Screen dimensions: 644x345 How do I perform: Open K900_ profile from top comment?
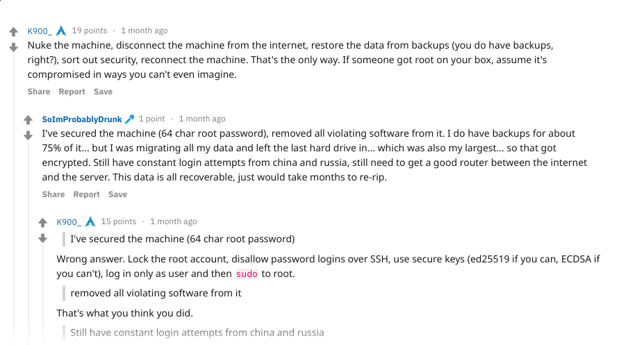(39, 31)
